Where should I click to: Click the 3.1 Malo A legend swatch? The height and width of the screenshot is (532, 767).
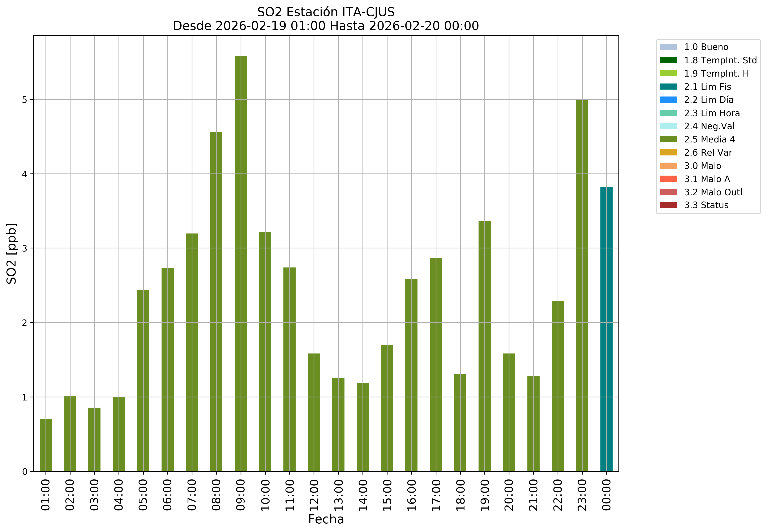[x=668, y=179]
